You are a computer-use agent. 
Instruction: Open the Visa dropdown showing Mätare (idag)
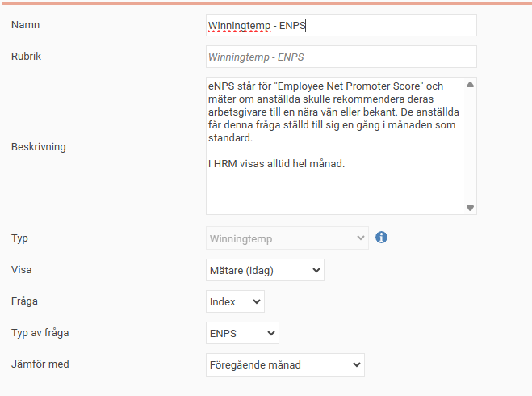(265, 270)
